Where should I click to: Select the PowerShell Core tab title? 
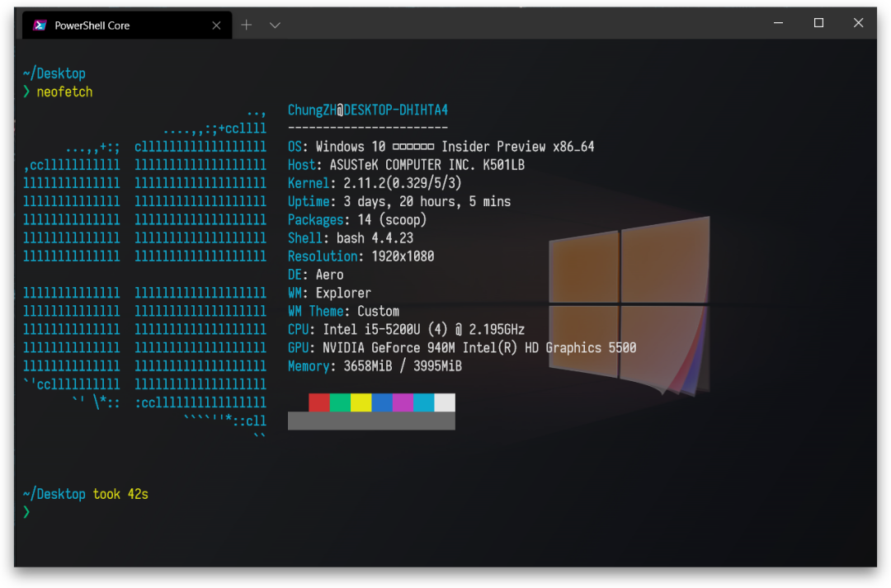coord(92,26)
